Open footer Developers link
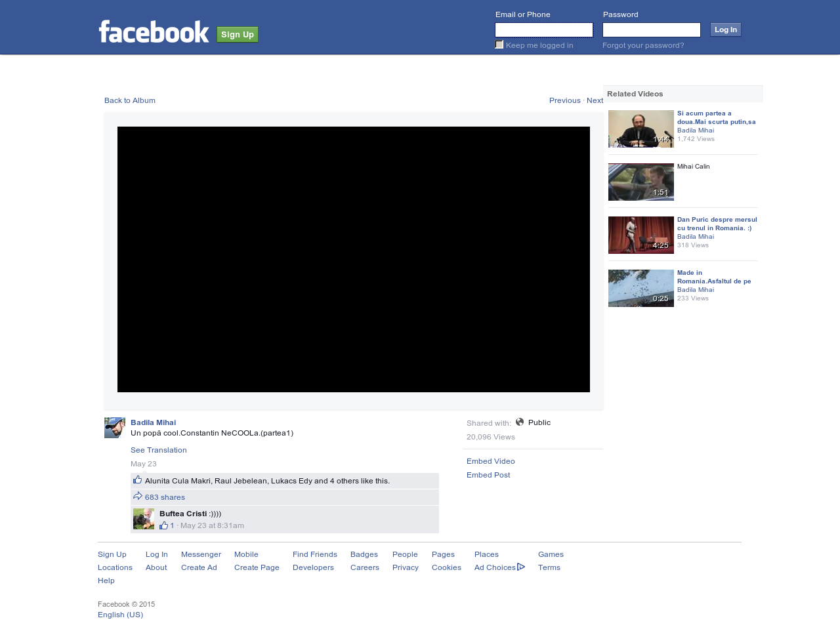The width and height of the screenshot is (840, 633). coord(313,567)
